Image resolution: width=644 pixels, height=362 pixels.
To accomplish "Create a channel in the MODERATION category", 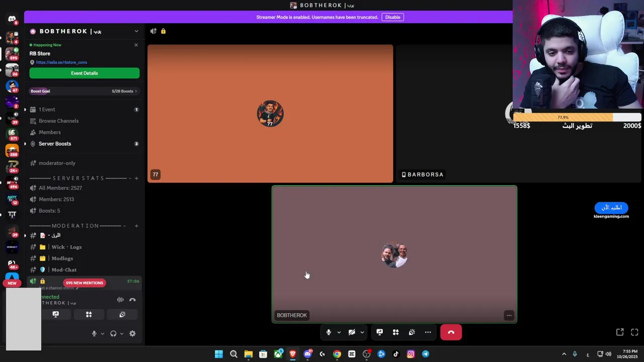I will 136,226.
